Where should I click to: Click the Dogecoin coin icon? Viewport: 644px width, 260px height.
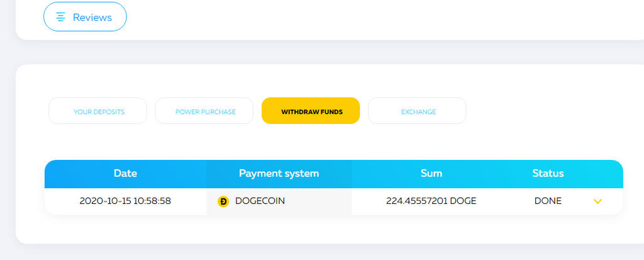coord(223,201)
